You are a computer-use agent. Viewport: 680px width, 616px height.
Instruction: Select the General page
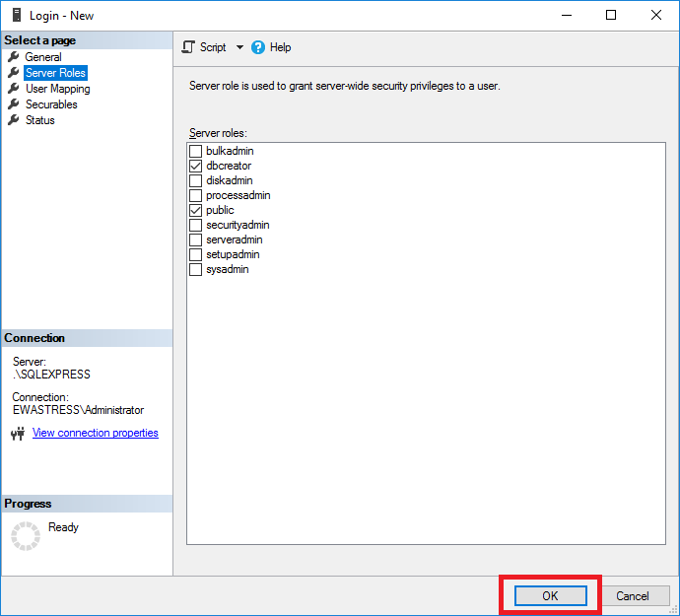pos(43,57)
